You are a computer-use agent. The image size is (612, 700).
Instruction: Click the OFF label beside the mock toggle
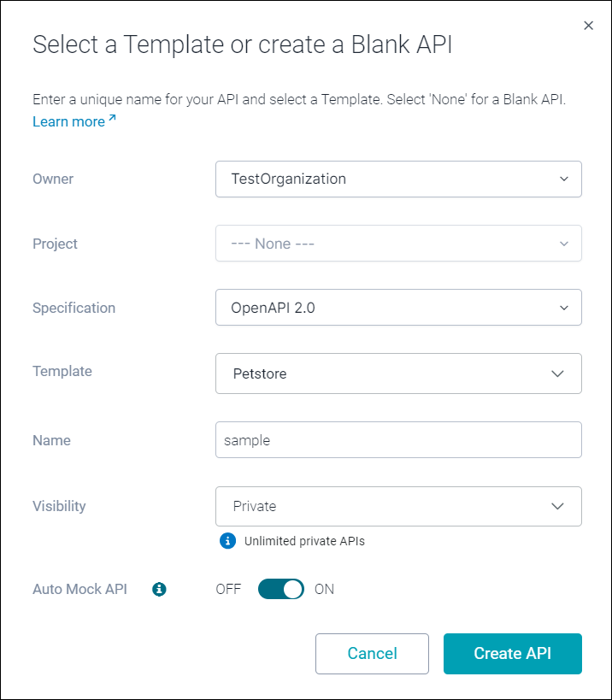point(228,589)
